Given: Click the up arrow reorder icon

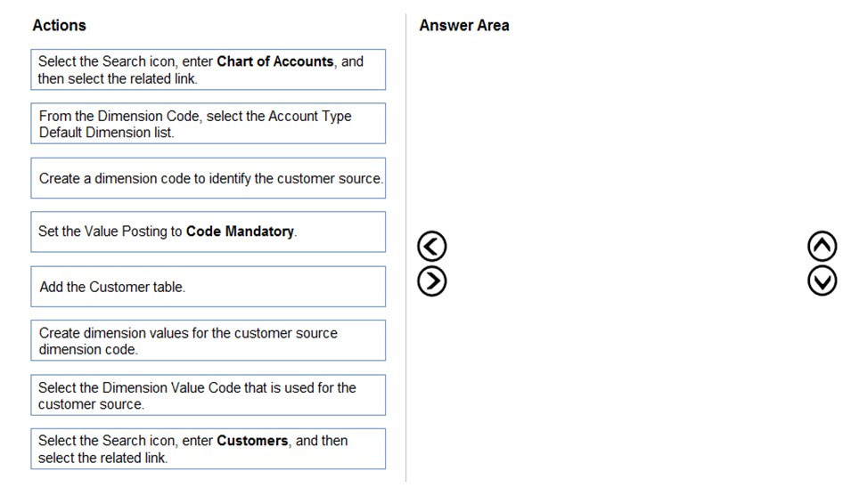Looking at the screenshot, I should click(x=822, y=247).
